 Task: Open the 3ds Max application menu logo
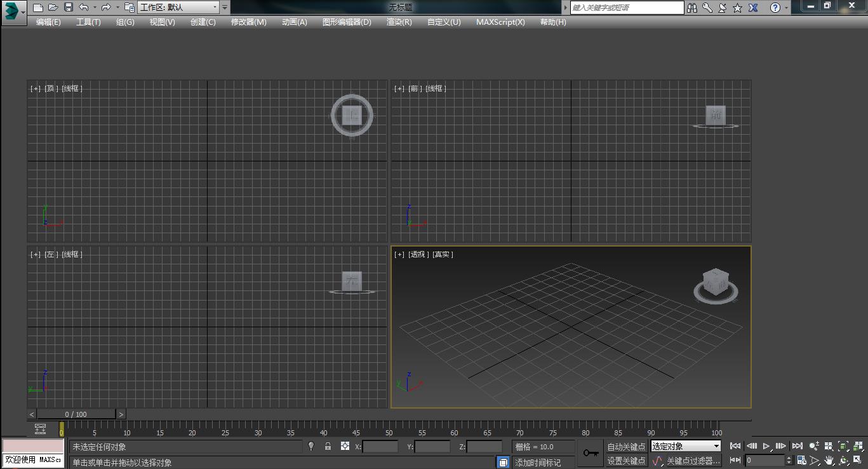11,10
